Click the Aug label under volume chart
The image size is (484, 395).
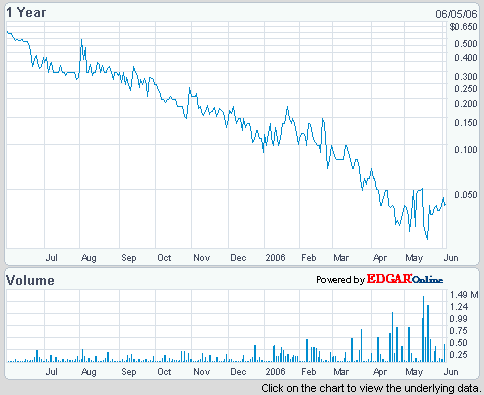tap(89, 372)
